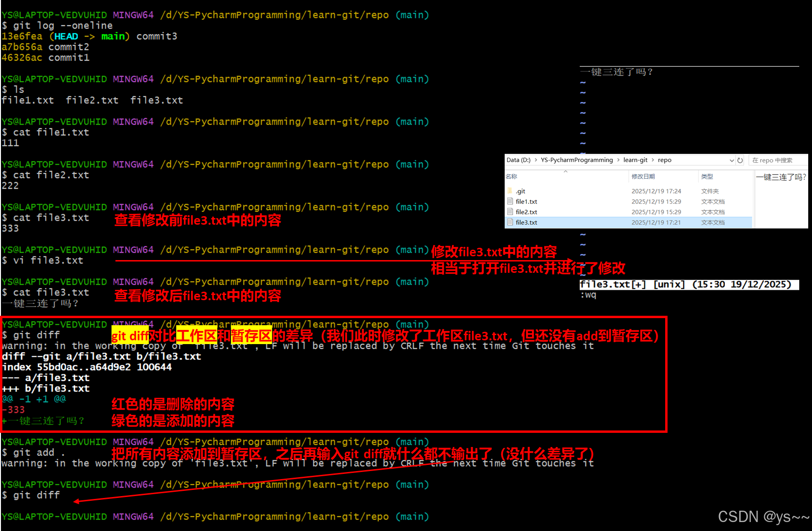Image resolution: width=812 pixels, height=531 pixels.
Task: Click the '--- a/file3.txt' line
Action: (46, 378)
